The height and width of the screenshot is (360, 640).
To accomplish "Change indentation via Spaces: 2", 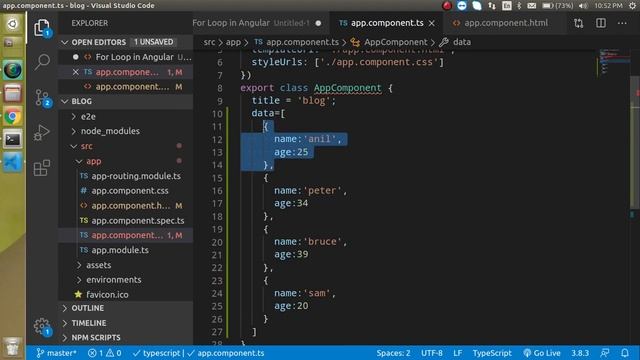I will point(393,353).
